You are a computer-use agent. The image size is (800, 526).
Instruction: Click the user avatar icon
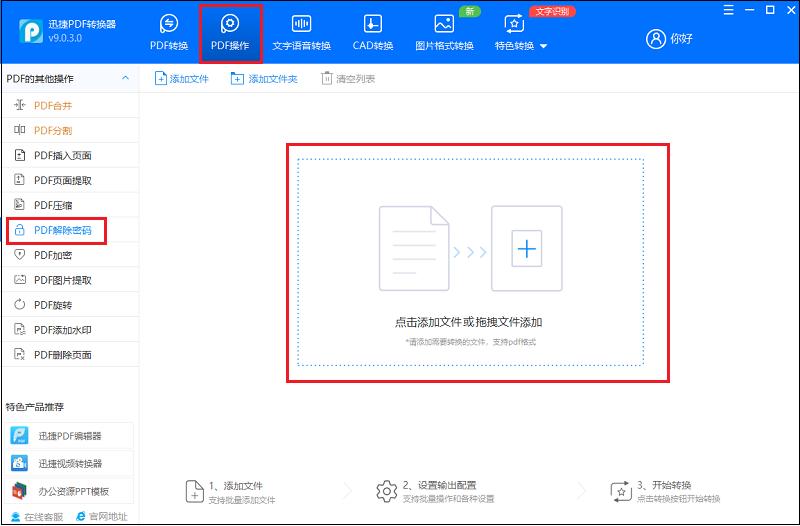[656, 38]
